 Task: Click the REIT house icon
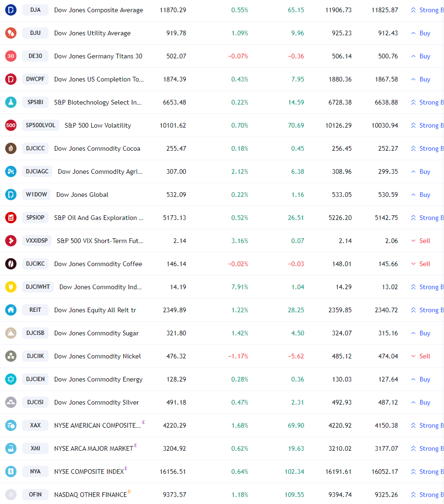pos(11,310)
